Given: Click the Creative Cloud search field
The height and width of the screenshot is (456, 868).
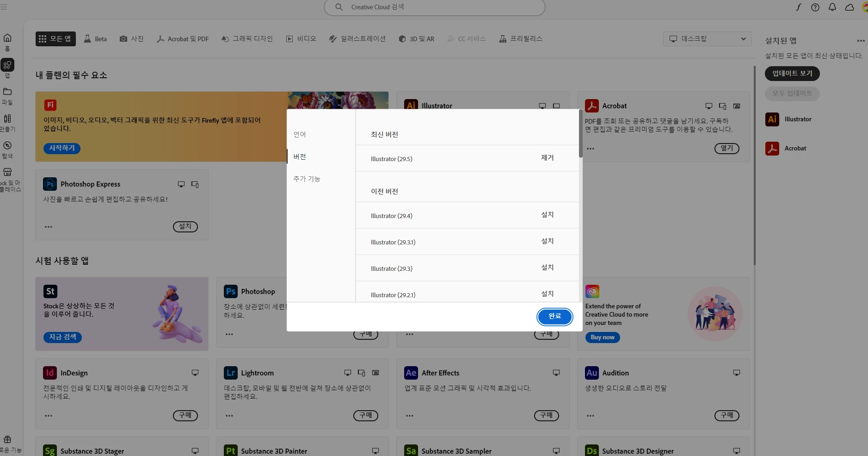Looking at the screenshot, I should (x=435, y=7).
